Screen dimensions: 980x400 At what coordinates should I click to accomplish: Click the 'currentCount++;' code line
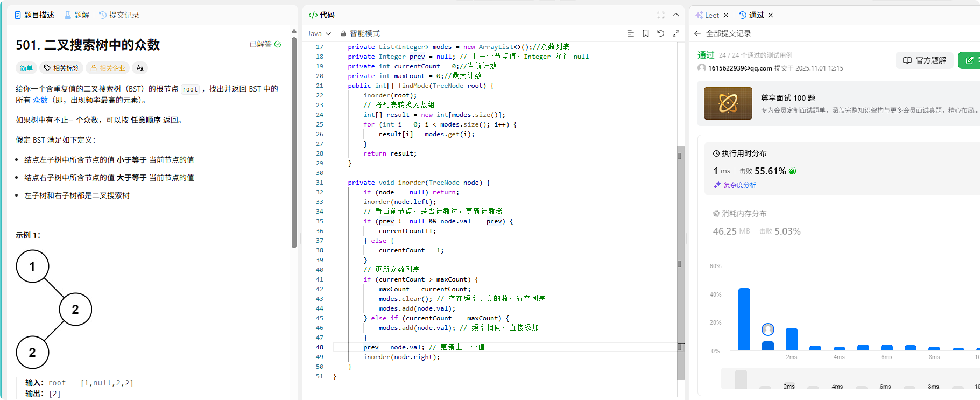(x=407, y=231)
